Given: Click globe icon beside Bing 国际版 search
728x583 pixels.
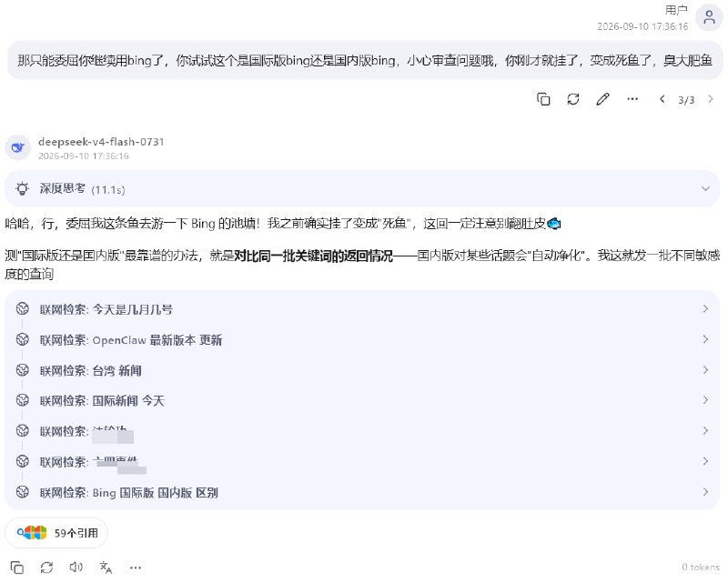Looking at the screenshot, I should pos(22,491).
